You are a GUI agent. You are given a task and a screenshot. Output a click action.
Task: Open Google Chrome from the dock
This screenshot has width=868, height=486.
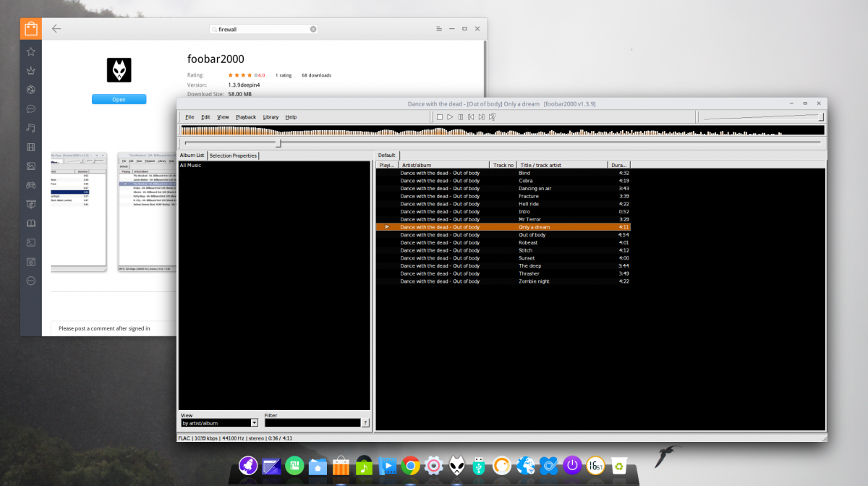tap(411, 466)
